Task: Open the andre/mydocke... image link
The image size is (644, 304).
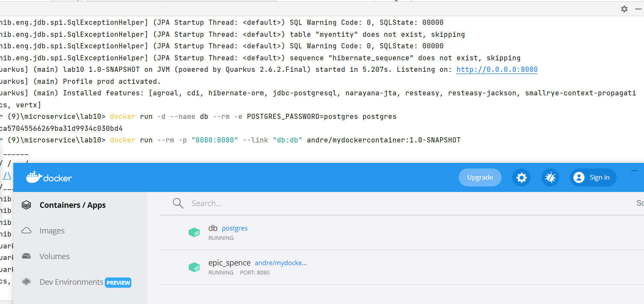Action: [x=281, y=263]
